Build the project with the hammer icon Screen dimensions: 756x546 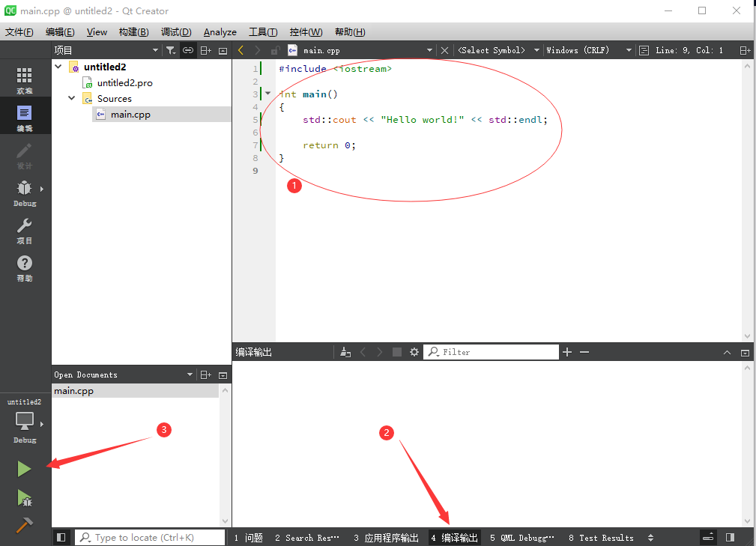pyautogui.click(x=24, y=525)
